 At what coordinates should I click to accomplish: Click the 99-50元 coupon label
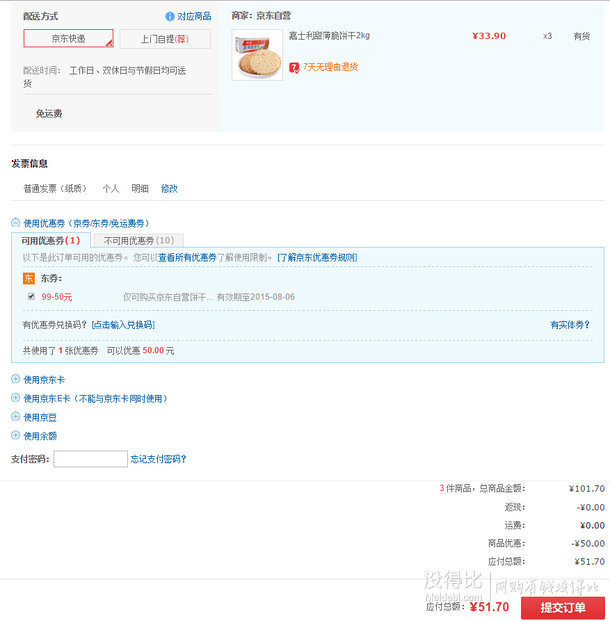click(57, 297)
